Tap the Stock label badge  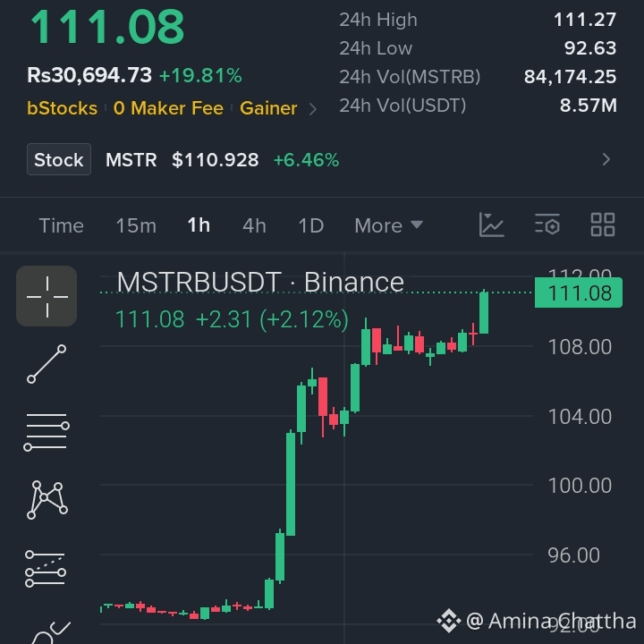(59, 159)
